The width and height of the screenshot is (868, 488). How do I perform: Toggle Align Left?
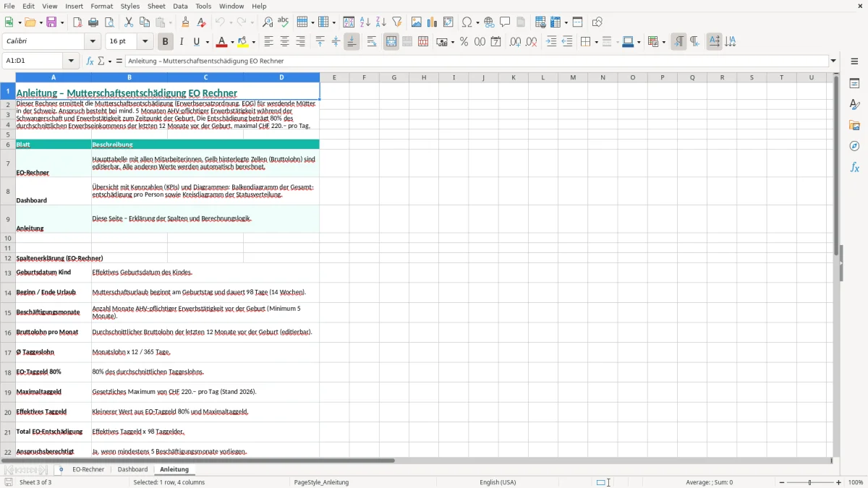click(268, 42)
